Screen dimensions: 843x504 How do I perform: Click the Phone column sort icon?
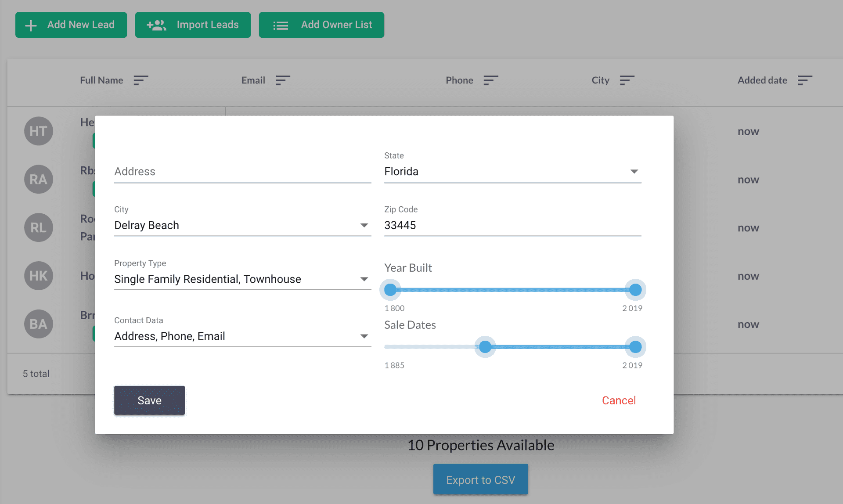490,80
